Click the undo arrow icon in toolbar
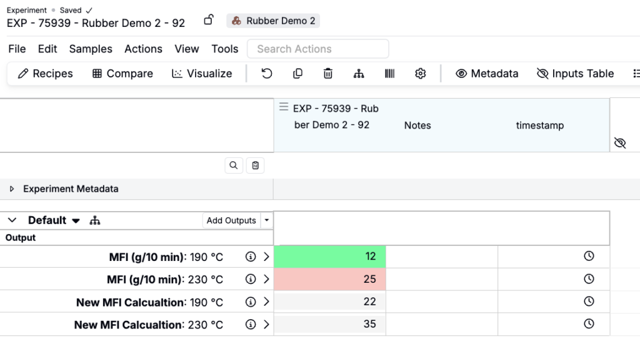 pos(267,74)
